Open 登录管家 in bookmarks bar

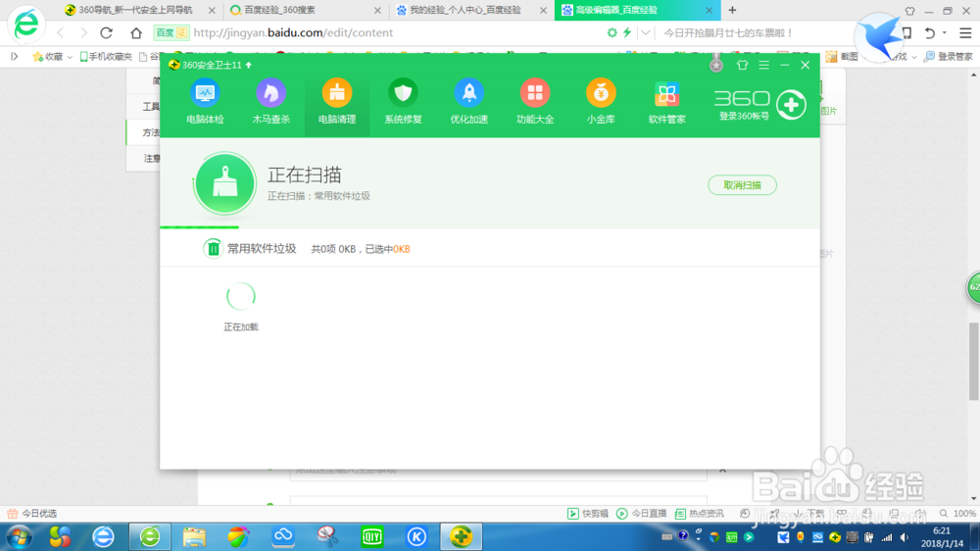pos(948,56)
